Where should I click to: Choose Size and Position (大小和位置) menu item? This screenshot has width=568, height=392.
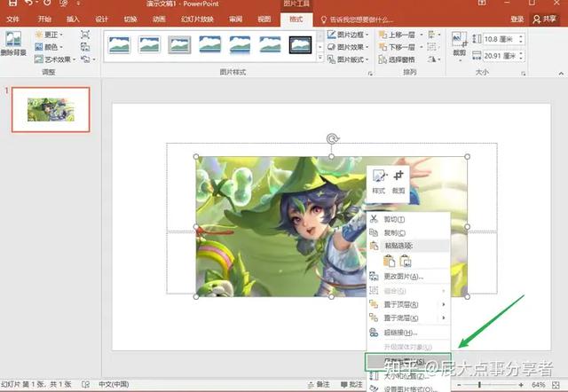coord(408,376)
